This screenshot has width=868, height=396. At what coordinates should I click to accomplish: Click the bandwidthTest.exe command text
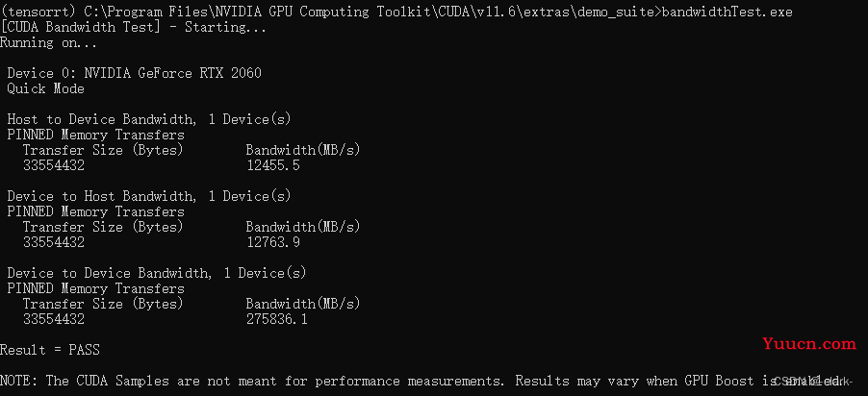coord(727,12)
